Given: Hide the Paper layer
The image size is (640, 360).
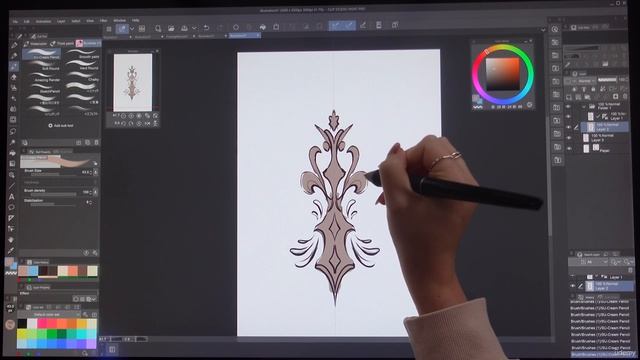Looking at the screenshot, I should coord(569,149).
